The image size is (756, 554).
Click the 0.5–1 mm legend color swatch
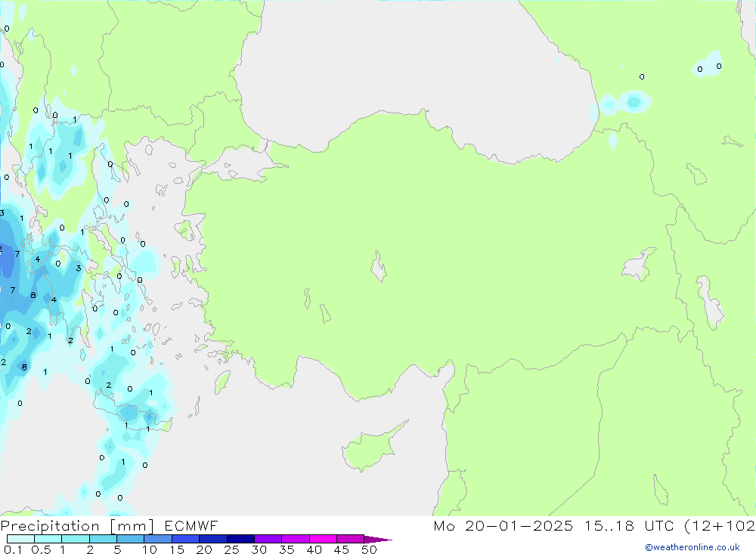(x=48, y=539)
